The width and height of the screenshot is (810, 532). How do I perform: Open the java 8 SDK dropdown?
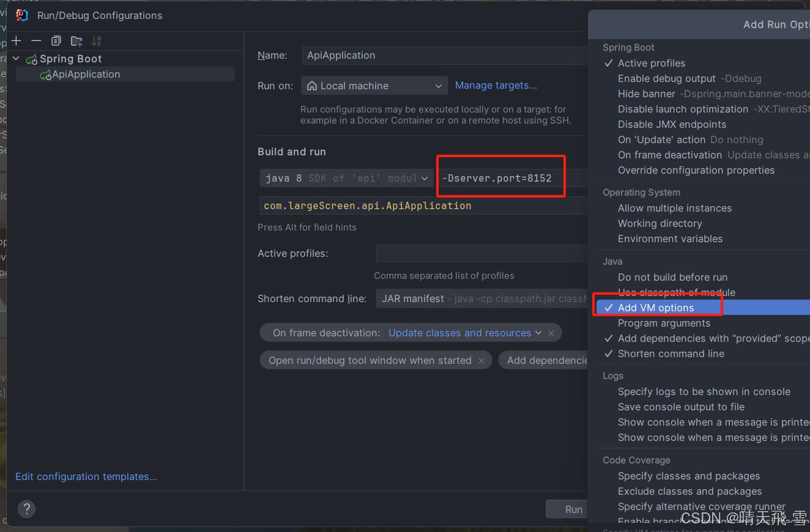(346, 178)
